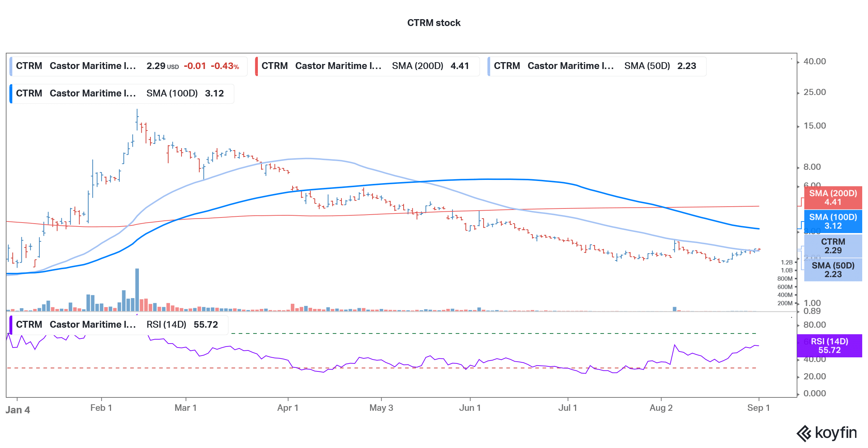Click the 40.00 price axis label
Screen dimensions: 868x448
[814, 61]
